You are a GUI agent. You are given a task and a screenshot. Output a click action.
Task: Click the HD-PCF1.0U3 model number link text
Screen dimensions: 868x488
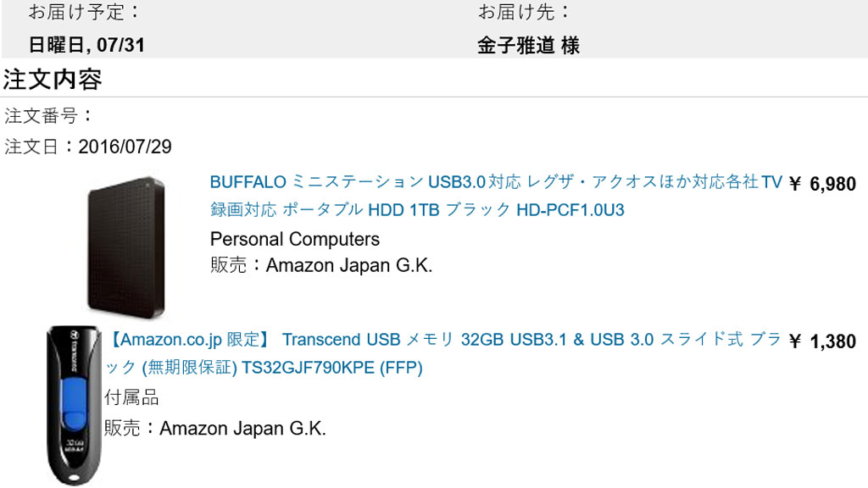tap(570, 210)
